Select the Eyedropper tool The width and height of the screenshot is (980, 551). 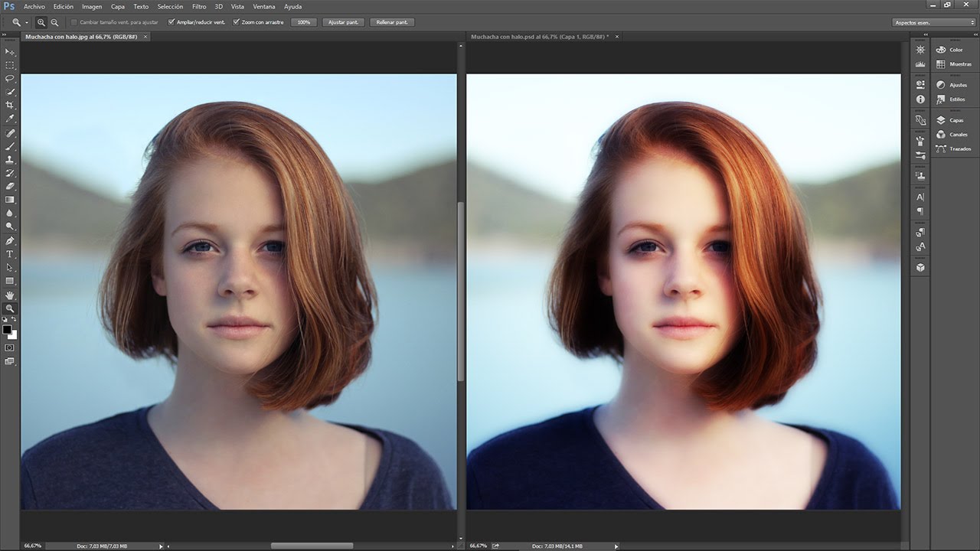[10, 119]
